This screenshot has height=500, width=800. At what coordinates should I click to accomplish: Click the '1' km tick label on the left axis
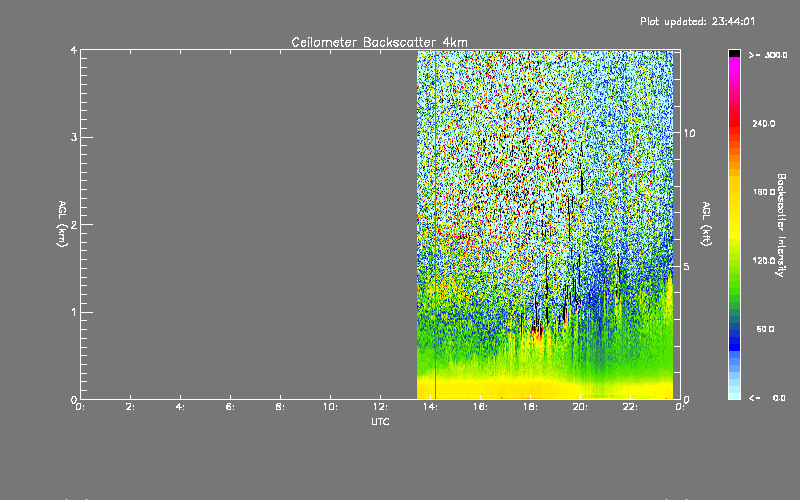(x=74, y=312)
